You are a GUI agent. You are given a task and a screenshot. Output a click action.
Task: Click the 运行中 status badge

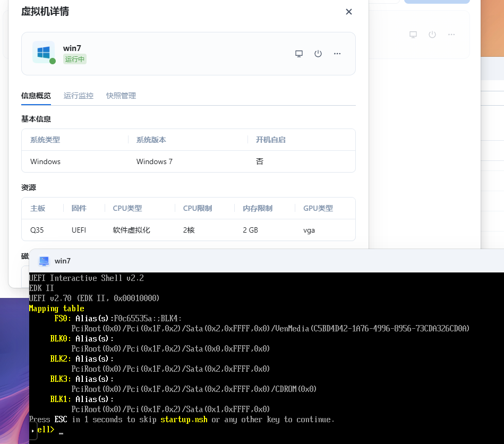click(x=75, y=59)
